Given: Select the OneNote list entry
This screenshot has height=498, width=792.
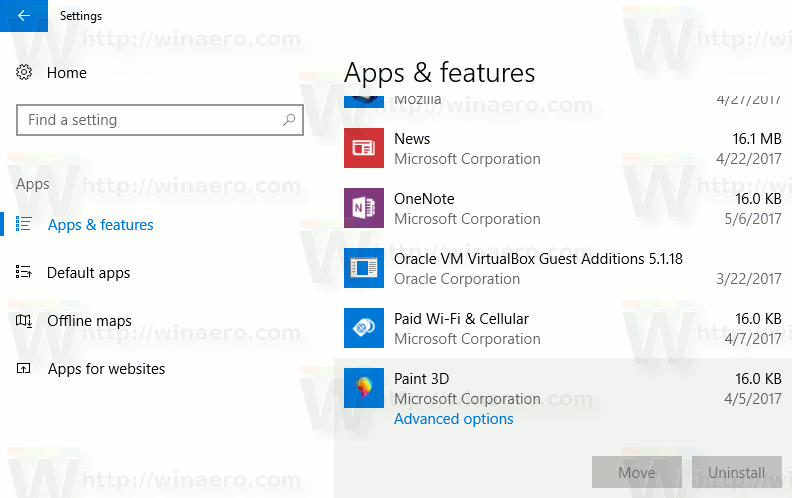Looking at the screenshot, I should [563, 208].
